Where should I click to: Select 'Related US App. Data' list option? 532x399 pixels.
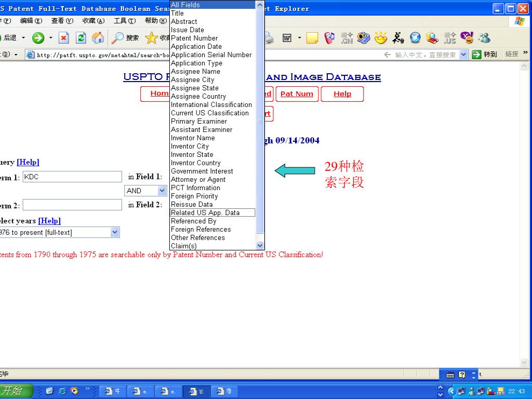pyautogui.click(x=212, y=212)
